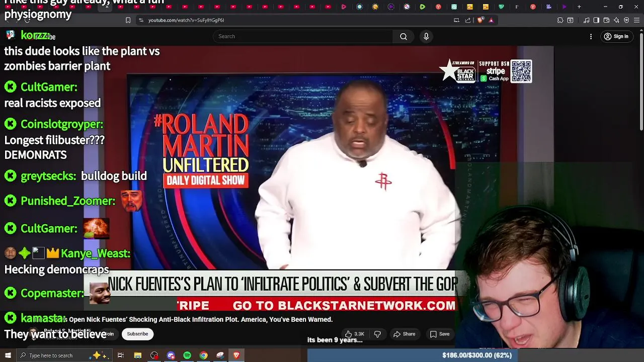This screenshot has width=644, height=362.
Task: Click the share page icon in address bar
Action: pyautogui.click(x=468, y=20)
